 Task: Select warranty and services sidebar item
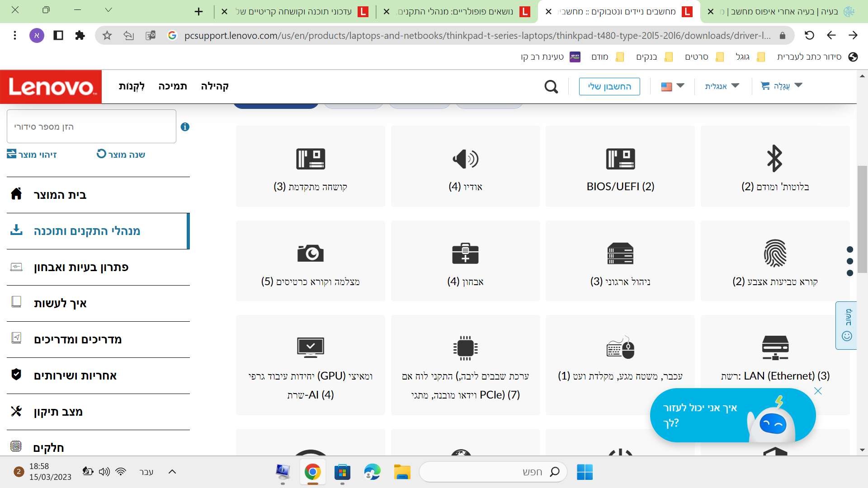click(x=98, y=375)
